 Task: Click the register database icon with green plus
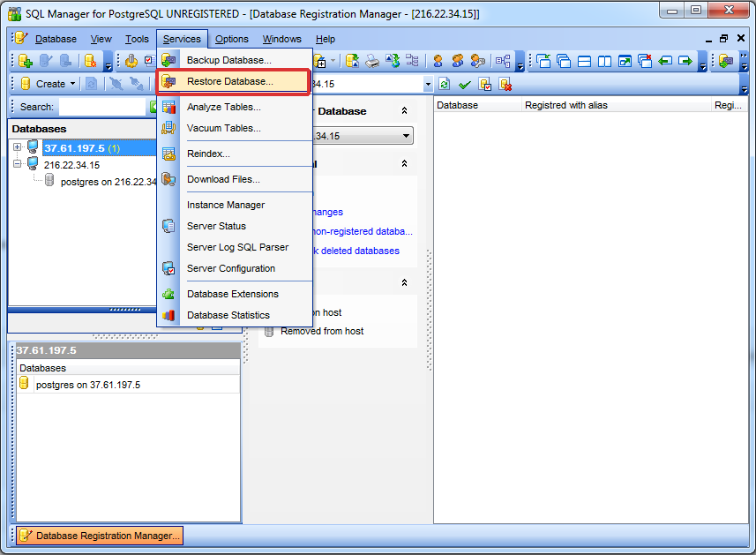[x=26, y=61]
